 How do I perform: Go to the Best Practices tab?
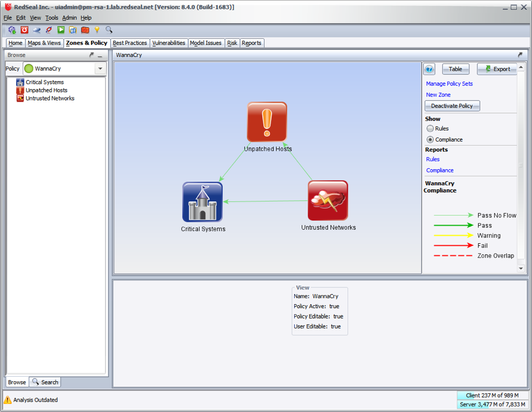(x=130, y=43)
